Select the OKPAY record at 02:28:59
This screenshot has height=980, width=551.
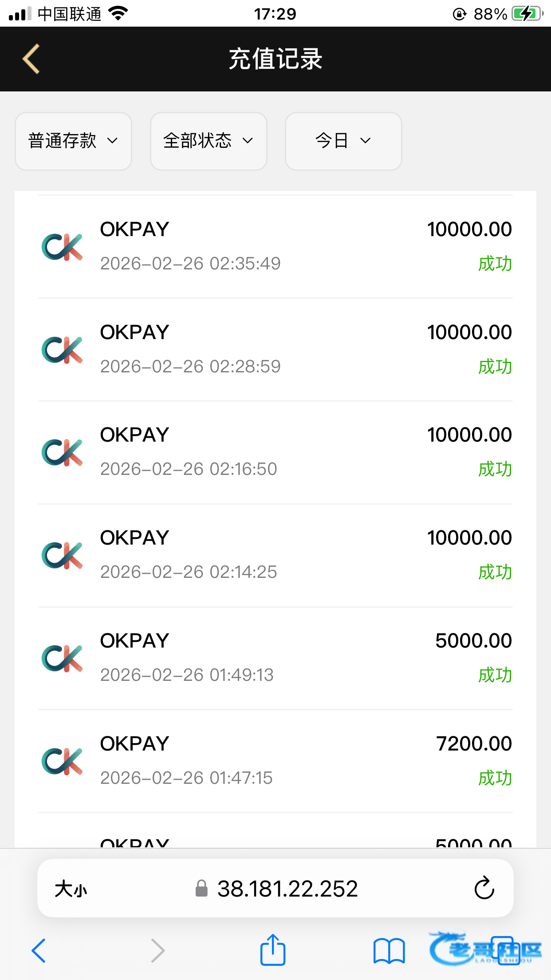[x=275, y=349]
